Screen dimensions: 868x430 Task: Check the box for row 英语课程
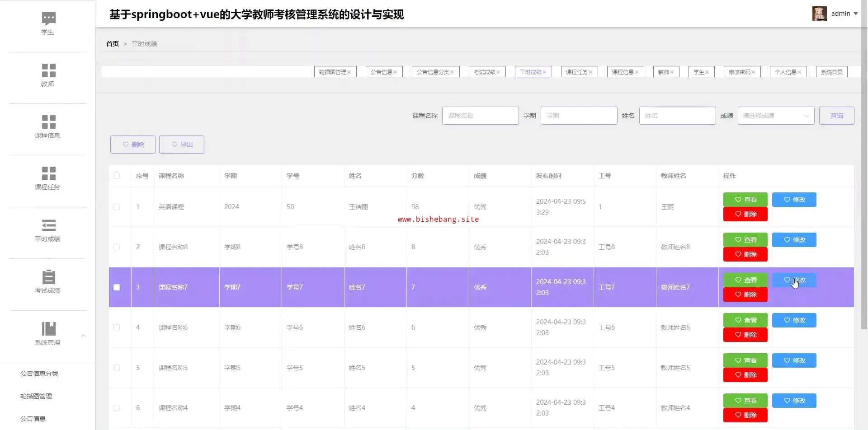click(117, 207)
